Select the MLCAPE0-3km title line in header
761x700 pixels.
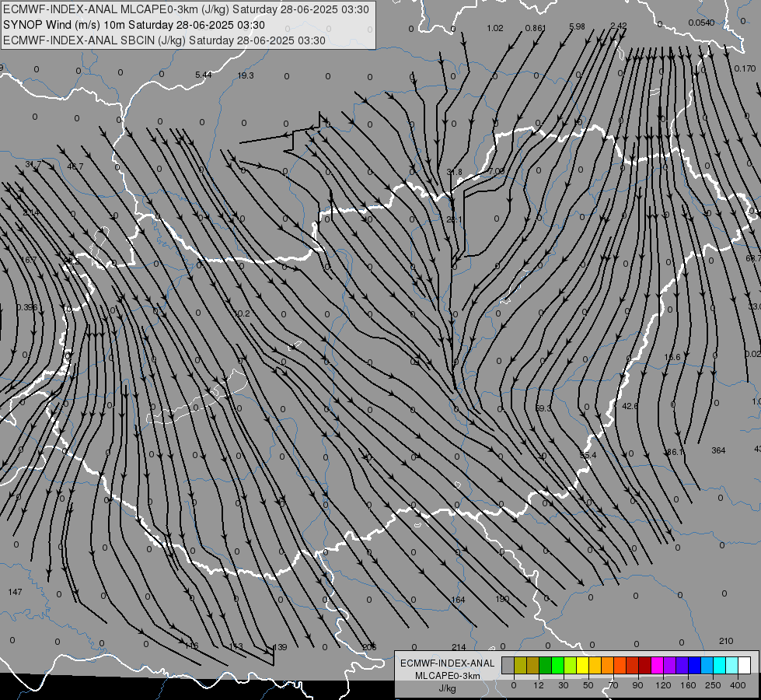point(186,9)
